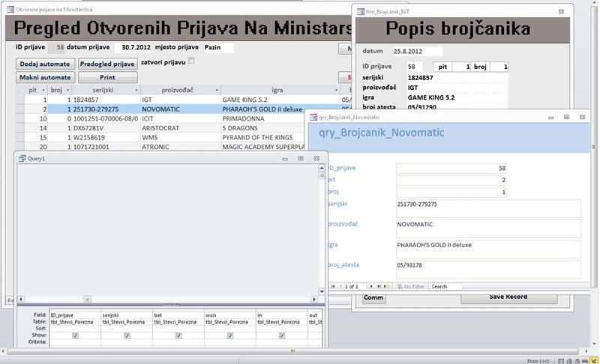This screenshot has height=364, width=600.
Task: Click igra field PHARAOH'S GOLD II deluxe form
Action: coord(489,249)
